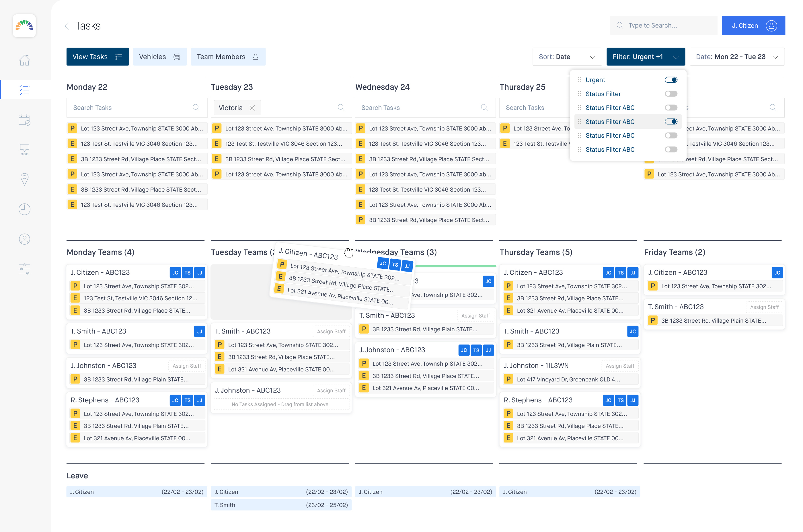Viewport: 803px width, 532px height.
Task: Click the presentation board sidebar icon
Action: coord(24,149)
